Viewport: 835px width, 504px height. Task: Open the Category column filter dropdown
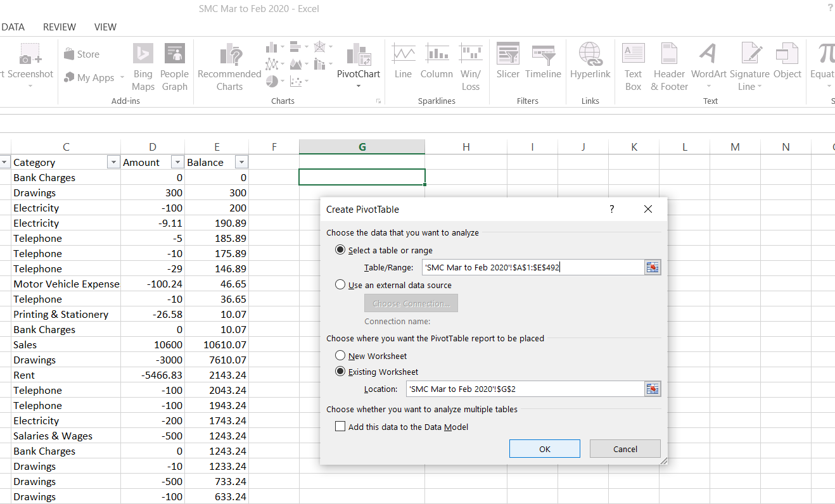pos(113,162)
